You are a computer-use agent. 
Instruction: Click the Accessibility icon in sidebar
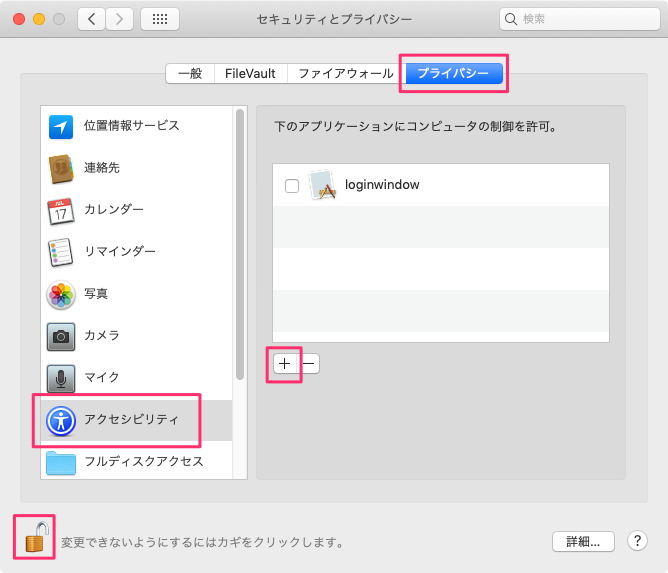coord(61,420)
